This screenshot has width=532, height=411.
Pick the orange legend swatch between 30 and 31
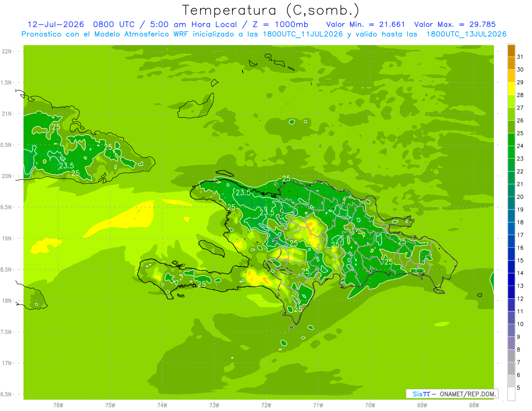[x=511, y=63]
